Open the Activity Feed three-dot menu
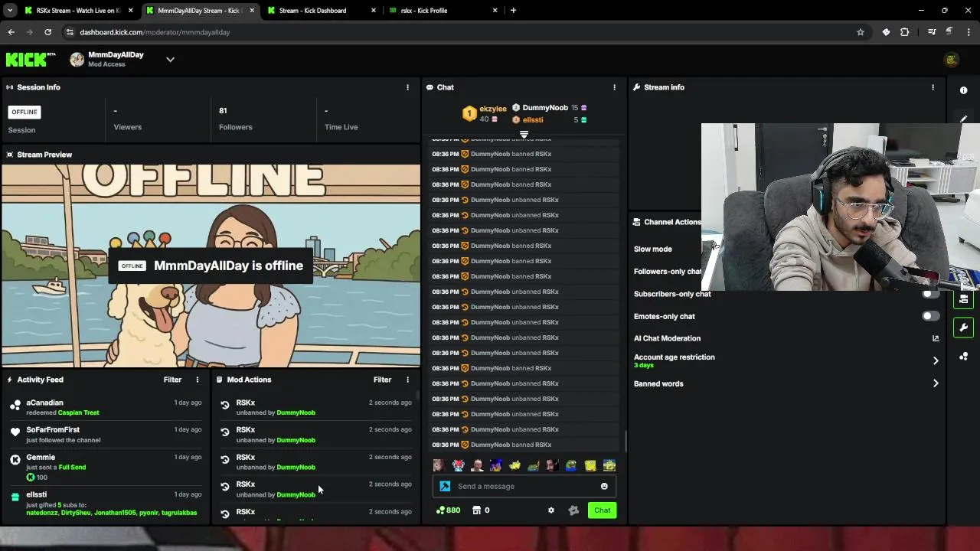 (197, 380)
